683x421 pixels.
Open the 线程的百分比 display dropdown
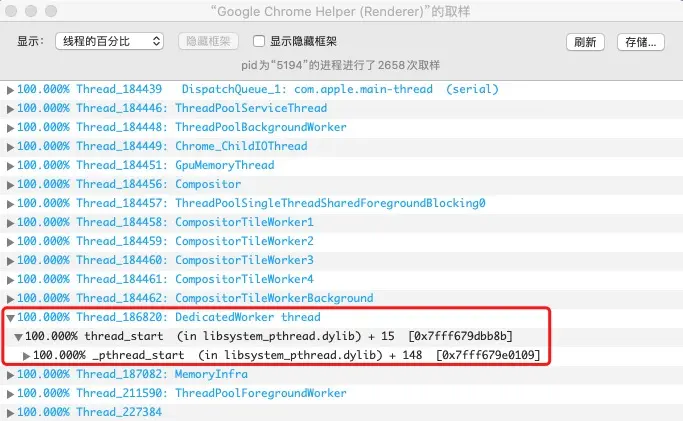pyautogui.click(x=109, y=41)
